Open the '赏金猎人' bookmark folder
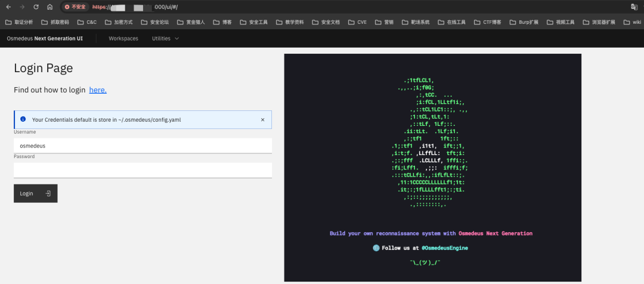This screenshot has width=644, height=284. click(x=191, y=22)
